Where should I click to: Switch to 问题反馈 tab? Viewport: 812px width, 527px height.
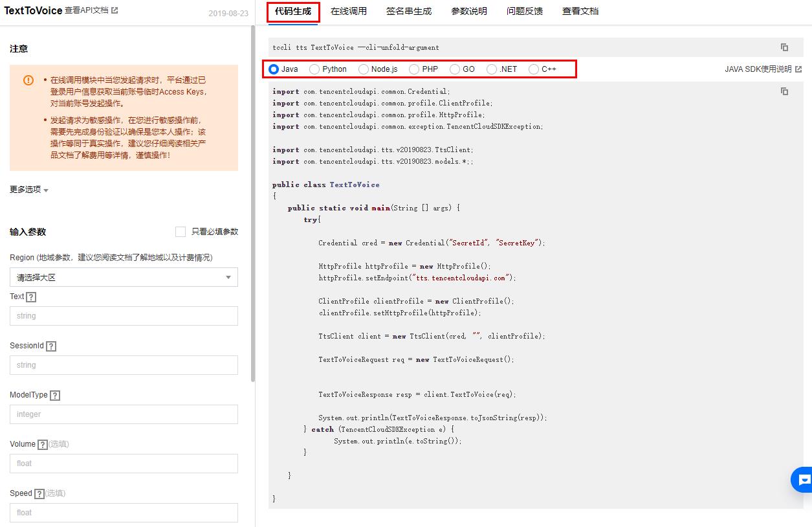pos(525,11)
